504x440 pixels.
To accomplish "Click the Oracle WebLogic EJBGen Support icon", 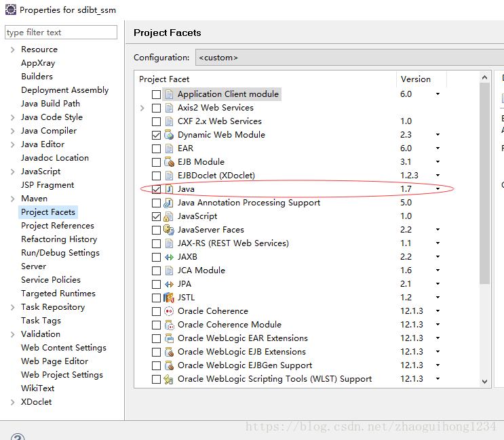I will click(x=169, y=365).
